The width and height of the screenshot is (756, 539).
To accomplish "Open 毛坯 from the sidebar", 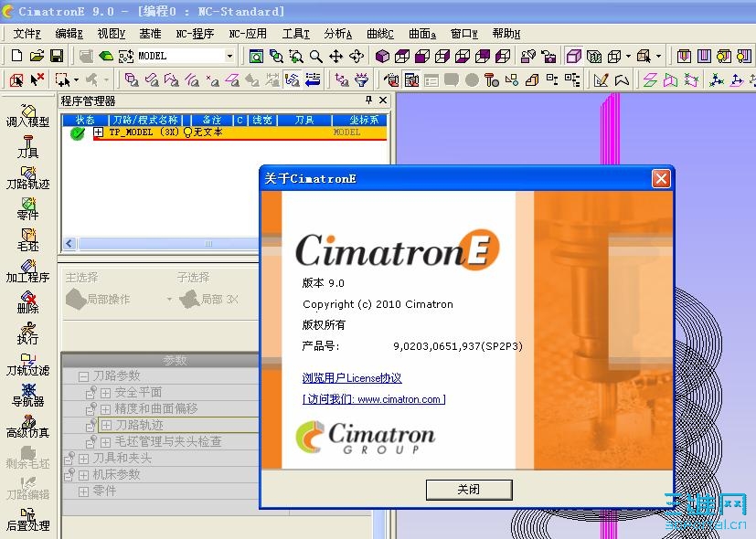I will [27, 240].
